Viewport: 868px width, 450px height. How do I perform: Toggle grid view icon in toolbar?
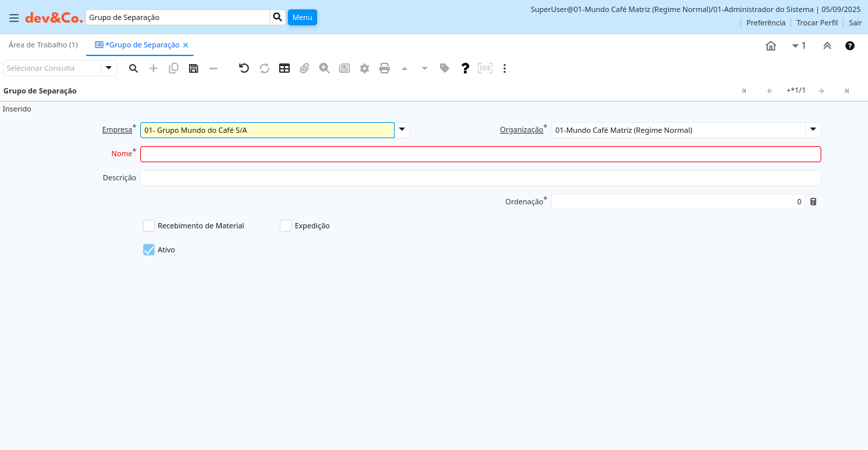point(284,68)
